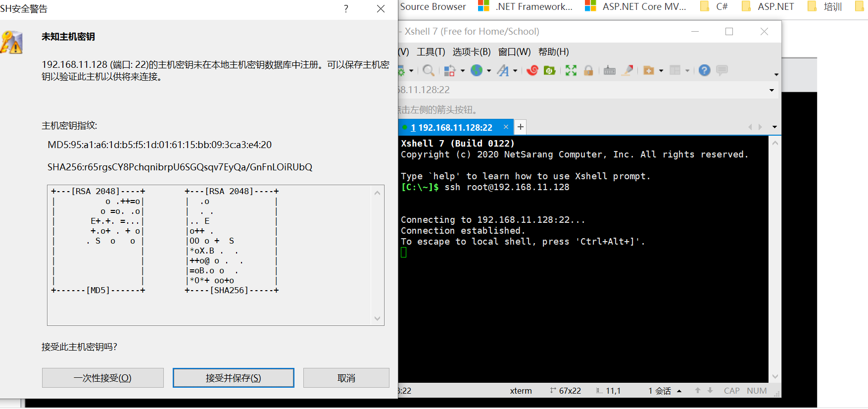Open Xshell help via blue question icon
This screenshot has width=868, height=409.
[x=705, y=70]
